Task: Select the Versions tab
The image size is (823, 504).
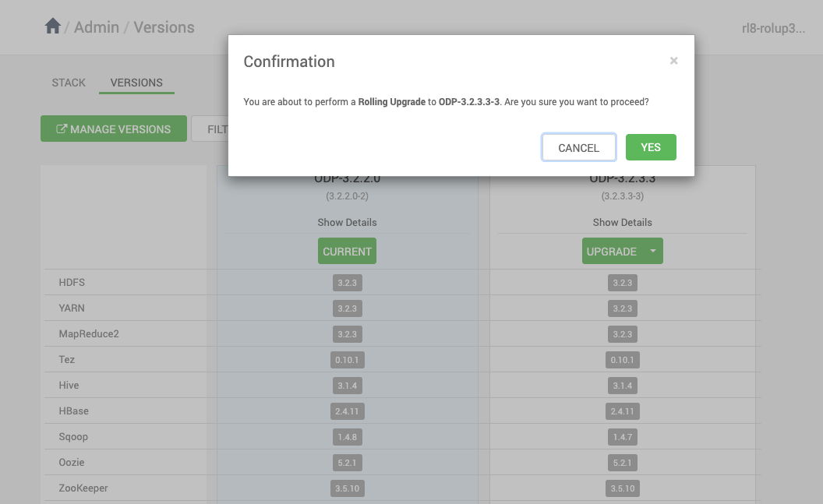Action: [x=136, y=83]
